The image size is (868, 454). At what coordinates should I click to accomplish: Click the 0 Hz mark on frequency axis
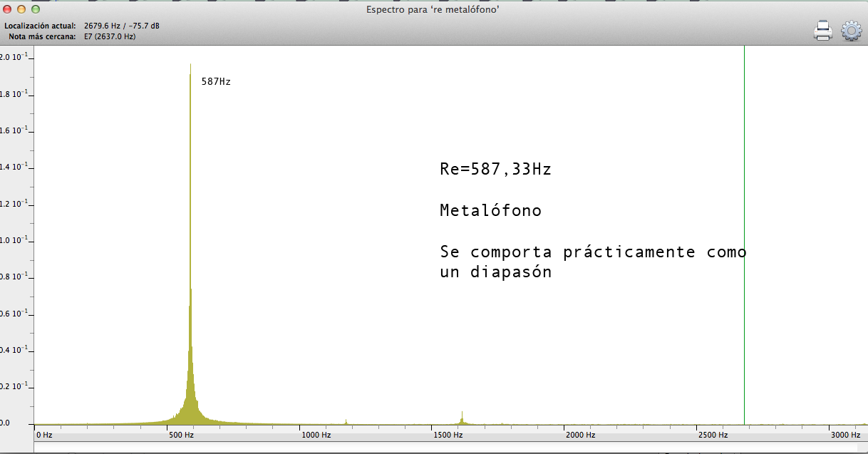[x=44, y=434]
